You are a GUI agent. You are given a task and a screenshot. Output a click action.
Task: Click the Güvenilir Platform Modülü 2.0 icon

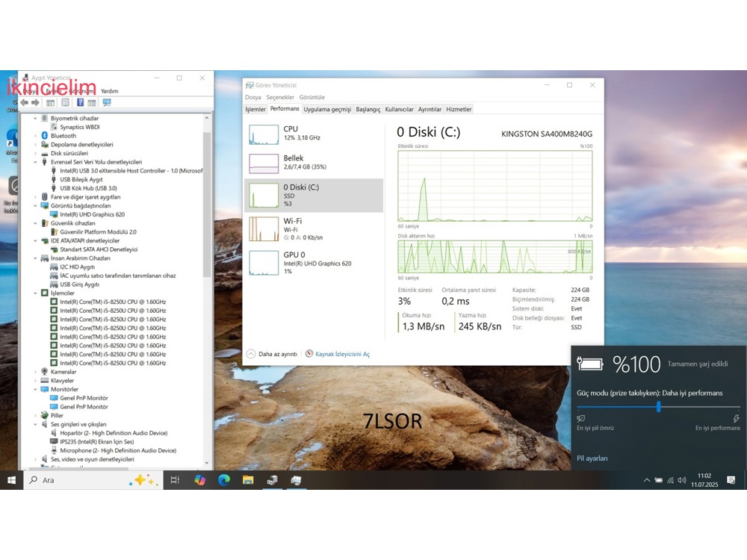[x=54, y=232]
